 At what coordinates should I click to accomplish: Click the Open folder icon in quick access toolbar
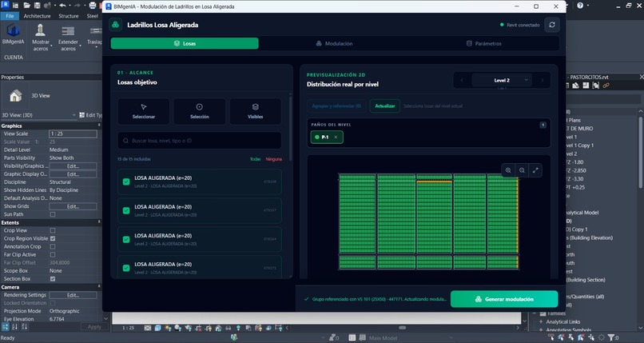click(x=26, y=6)
